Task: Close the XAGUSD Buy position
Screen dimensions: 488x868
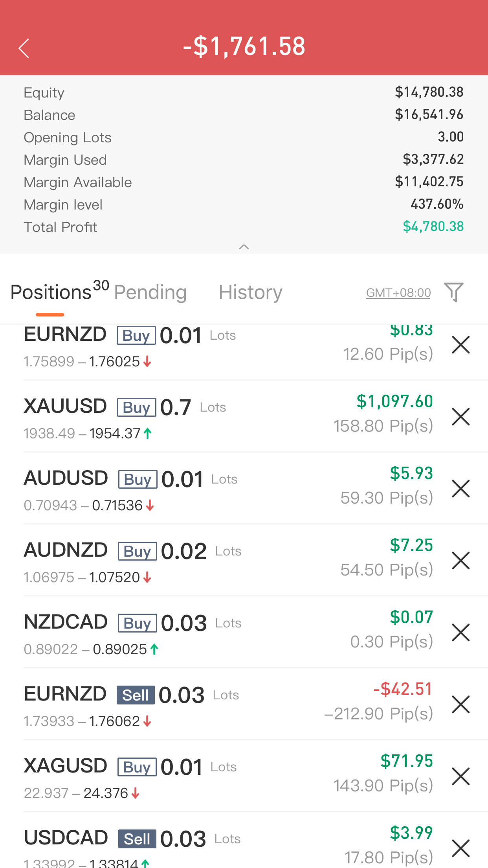Action: click(x=460, y=776)
